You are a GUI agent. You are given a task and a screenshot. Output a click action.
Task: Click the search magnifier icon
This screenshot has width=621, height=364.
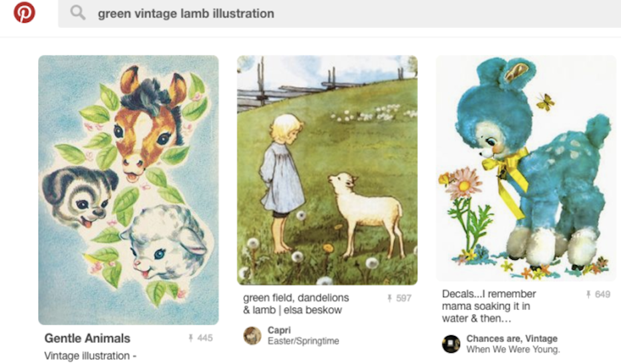tap(78, 13)
